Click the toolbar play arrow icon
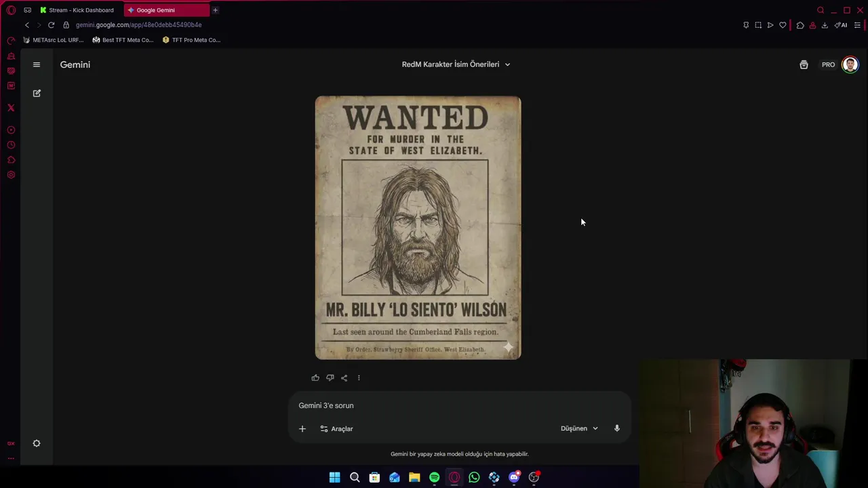The height and width of the screenshot is (488, 868). tap(770, 25)
